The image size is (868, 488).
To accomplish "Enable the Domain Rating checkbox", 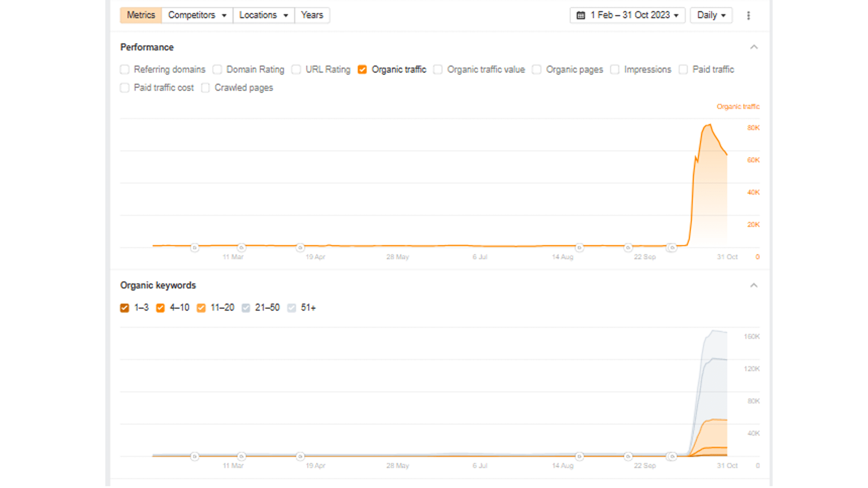I will click(x=217, y=70).
